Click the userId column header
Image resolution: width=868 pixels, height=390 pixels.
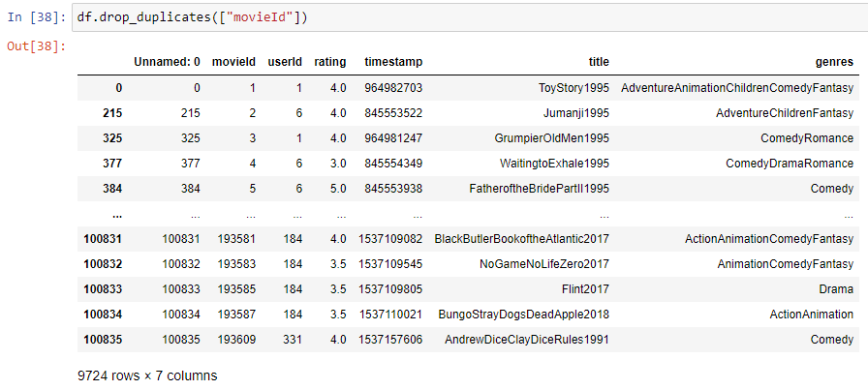point(285,62)
